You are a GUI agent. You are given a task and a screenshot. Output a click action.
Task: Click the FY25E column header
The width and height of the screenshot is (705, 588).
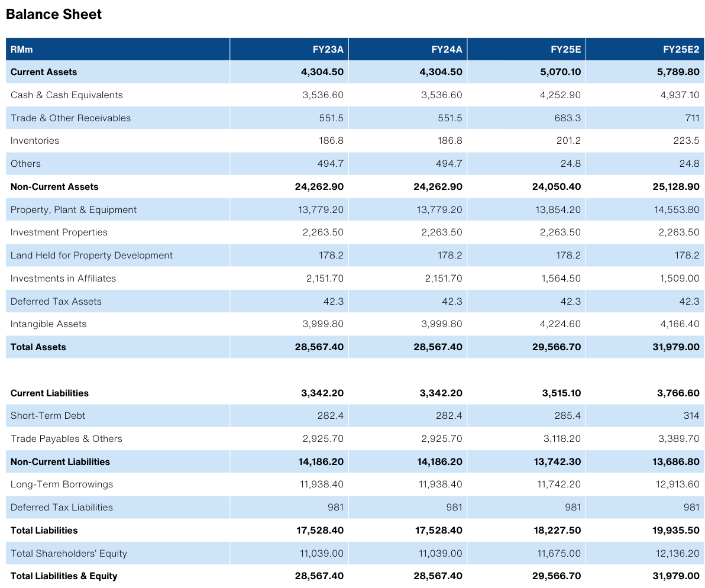[x=565, y=50]
